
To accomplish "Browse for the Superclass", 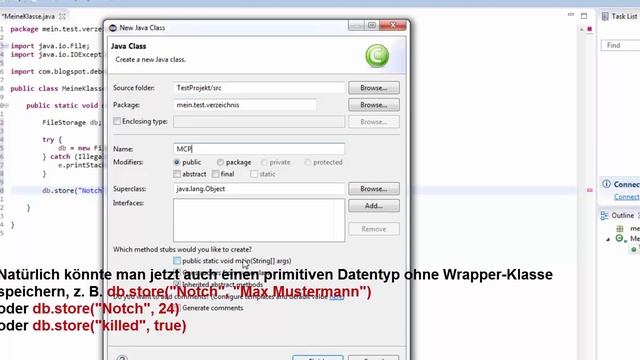I will (x=373, y=189).
